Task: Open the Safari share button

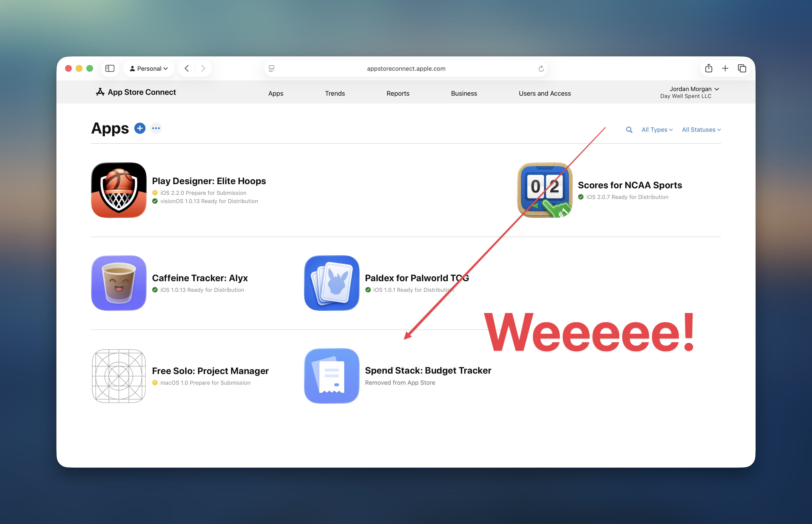Action: pos(708,68)
